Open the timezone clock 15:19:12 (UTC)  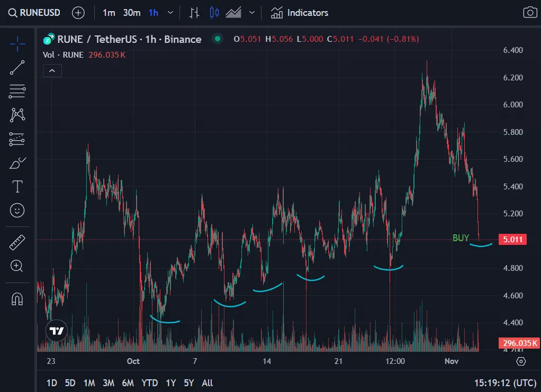pos(505,382)
